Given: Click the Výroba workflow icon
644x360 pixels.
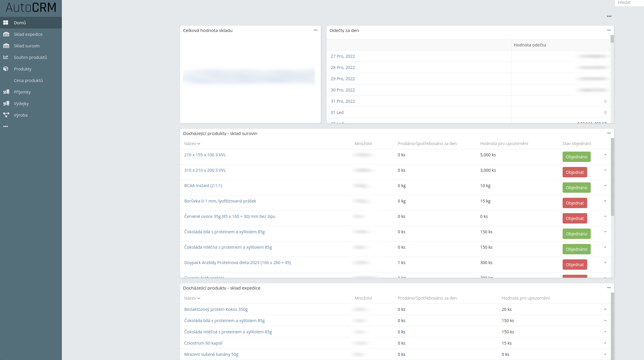Looking at the screenshot, I should click(x=6, y=115).
